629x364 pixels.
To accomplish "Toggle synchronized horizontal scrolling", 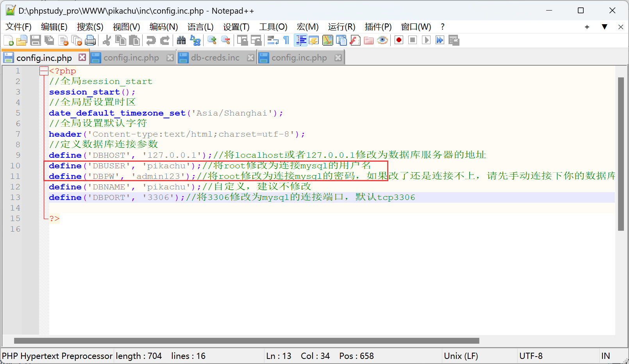I will pyautogui.click(x=256, y=40).
